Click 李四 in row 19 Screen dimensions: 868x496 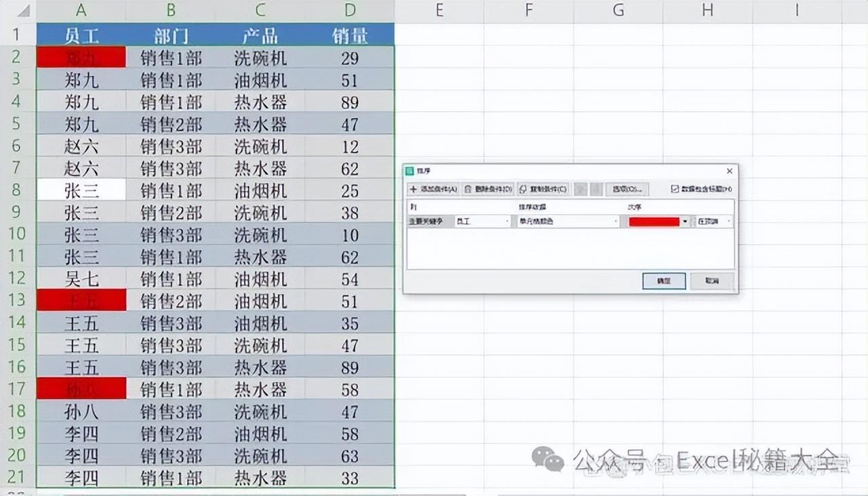point(81,434)
